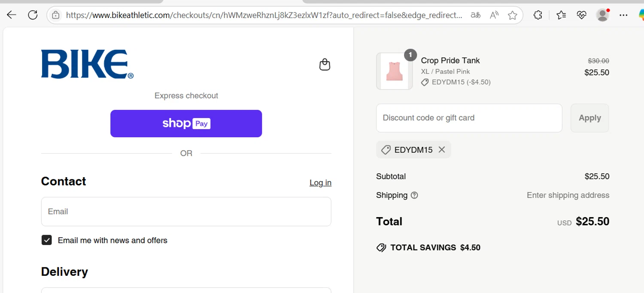Go back to the previous page
Viewport: 644px width, 293px height.
12,15
